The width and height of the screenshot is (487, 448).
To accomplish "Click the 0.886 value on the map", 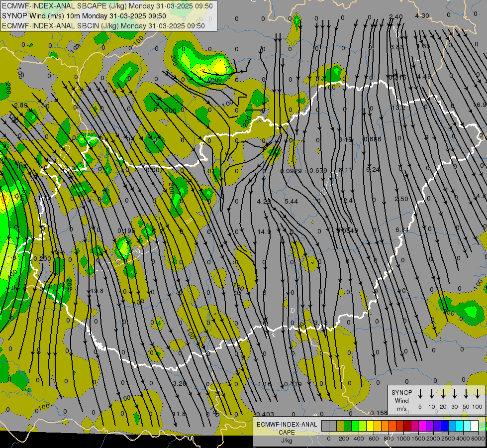I will pyautogui.click(x=373, y=139).
